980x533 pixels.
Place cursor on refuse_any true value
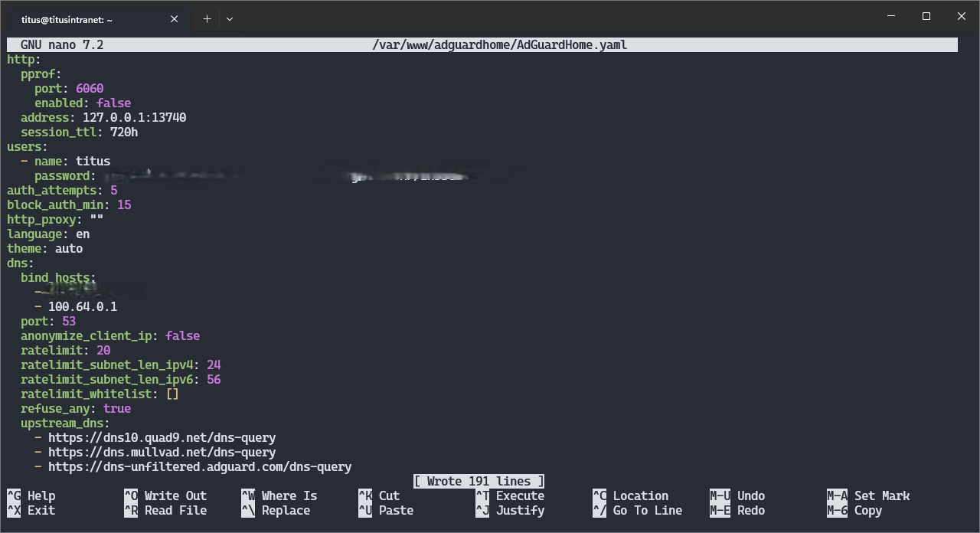point(117,408)
